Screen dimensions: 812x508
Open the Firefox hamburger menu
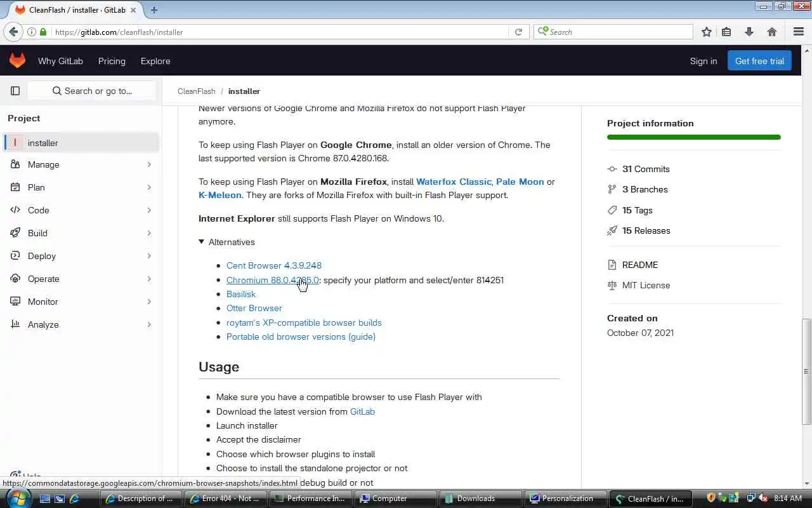point(799,32)
